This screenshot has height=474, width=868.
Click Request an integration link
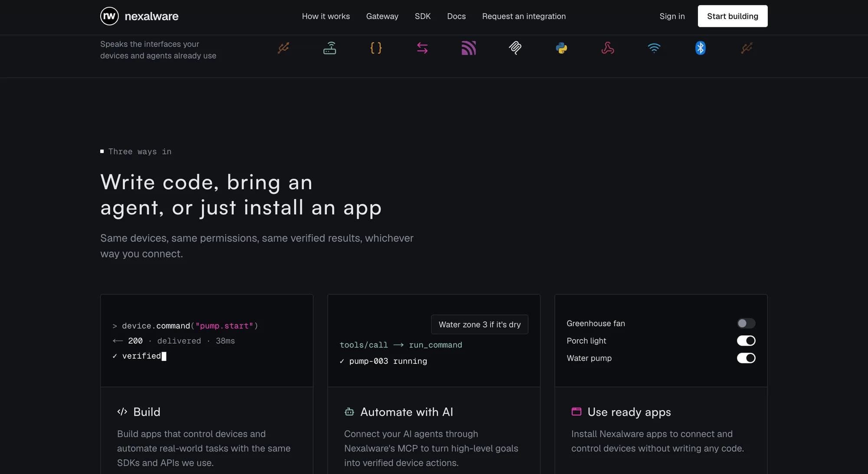click(524, 16)
